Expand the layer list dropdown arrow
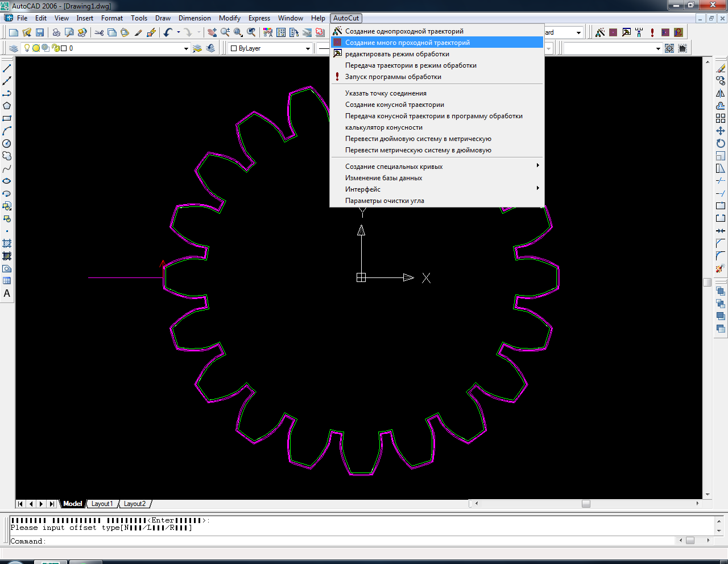This screenshot has height=564, width=728. (x=186, y=48)
